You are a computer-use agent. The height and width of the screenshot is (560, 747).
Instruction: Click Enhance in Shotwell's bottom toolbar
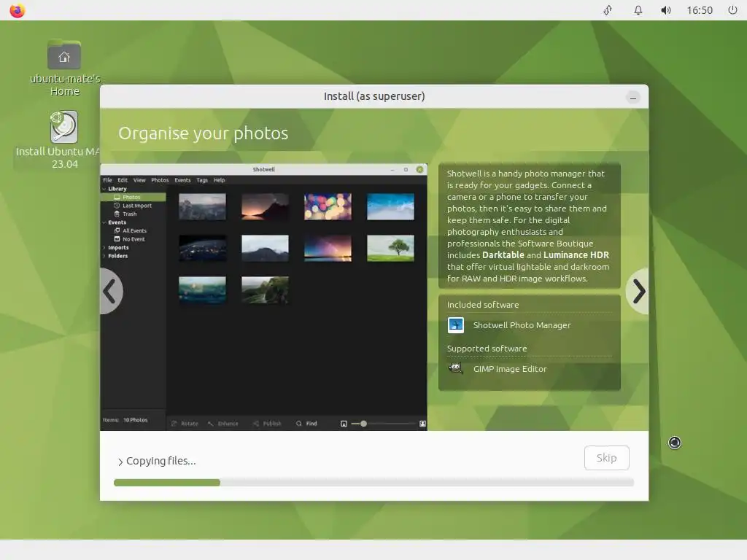[223, 424]
